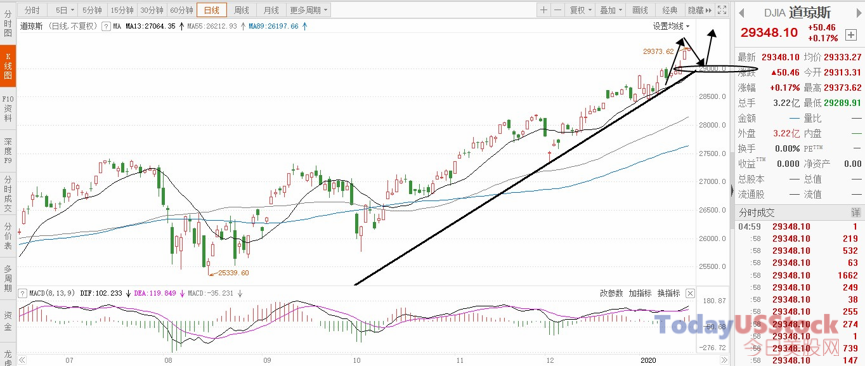Collapse right quote panel with side handle
This screenshot has height=366, width=865.
pyautogui.click(x=731, y=190)
